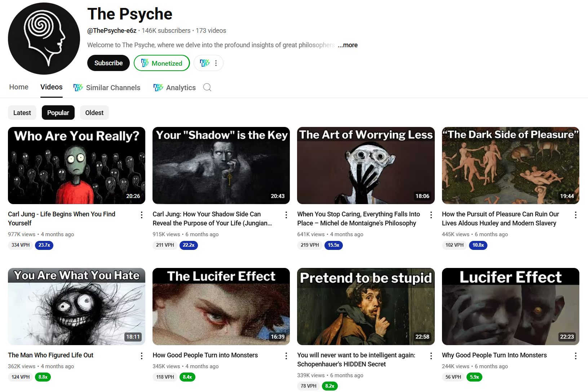
Task: Click the green Monetized badge button
Action: (162, 63)
